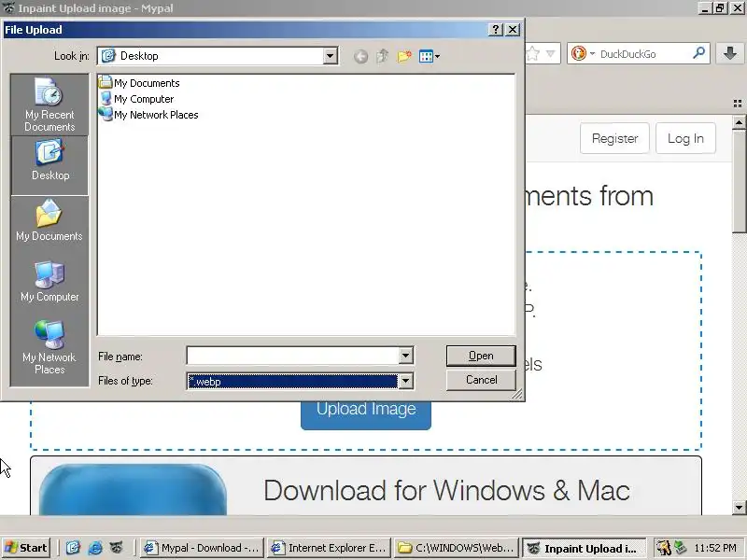This screenshot has height=560, width=747.
Task: Open the dropdown arrow next to the star
Action: pos(550,54)
